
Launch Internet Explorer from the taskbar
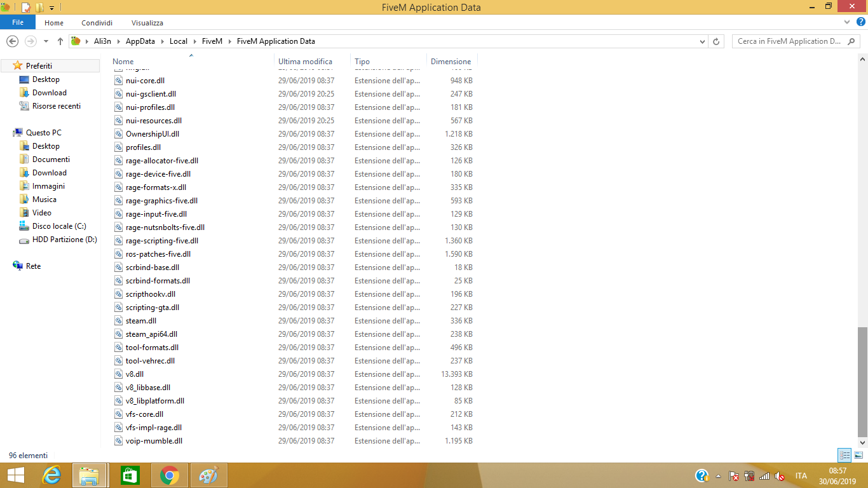(x=51, y=475)
